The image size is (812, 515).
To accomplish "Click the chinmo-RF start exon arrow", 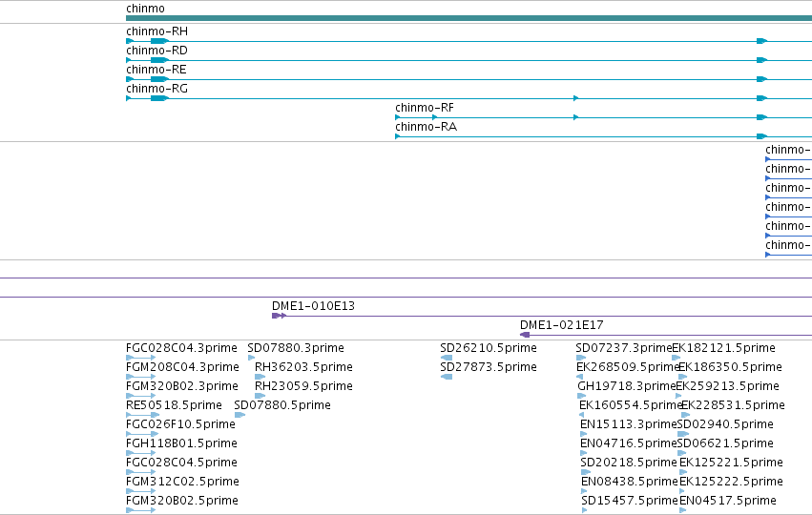I will tap(398, 117).
